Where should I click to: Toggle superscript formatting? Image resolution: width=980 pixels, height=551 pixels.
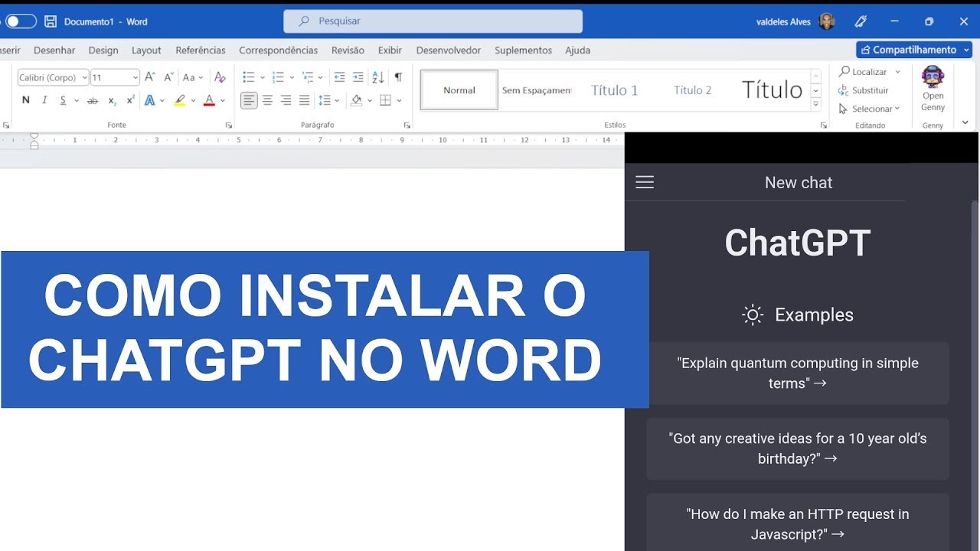pyautogui.click(x=130, y=100)
